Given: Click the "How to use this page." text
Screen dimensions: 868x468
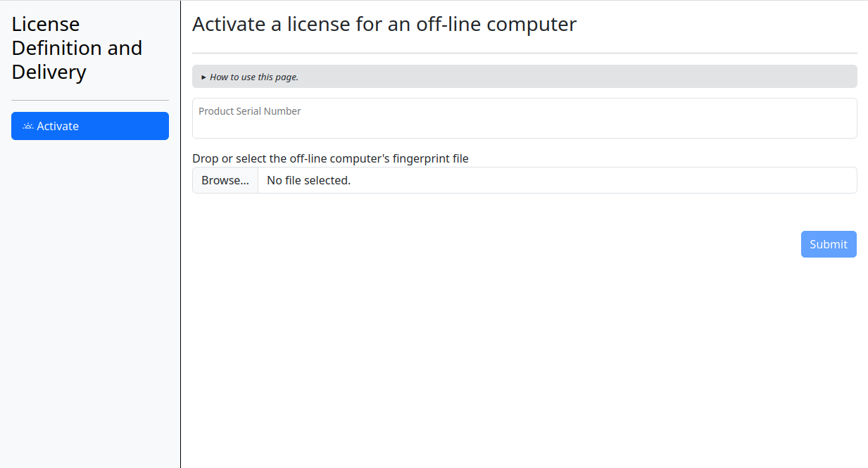Looking at the screenshot, I should pyautogui.click(x=254, y=77).
